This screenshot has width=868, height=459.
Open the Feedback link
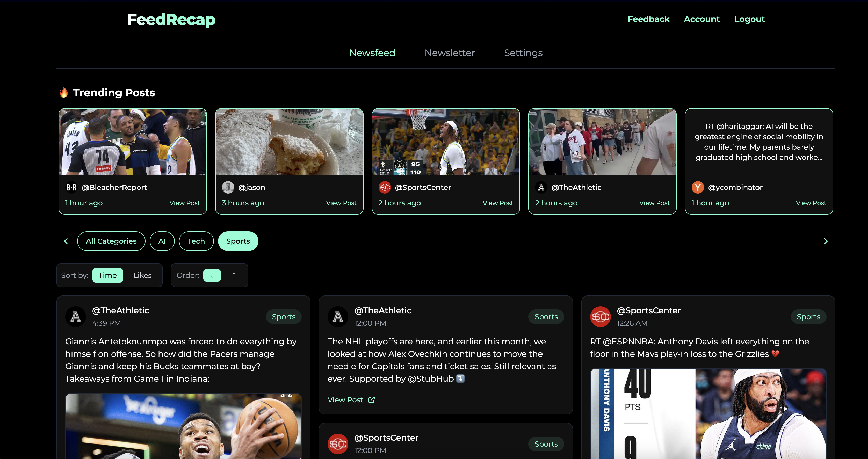click(648, 19)
